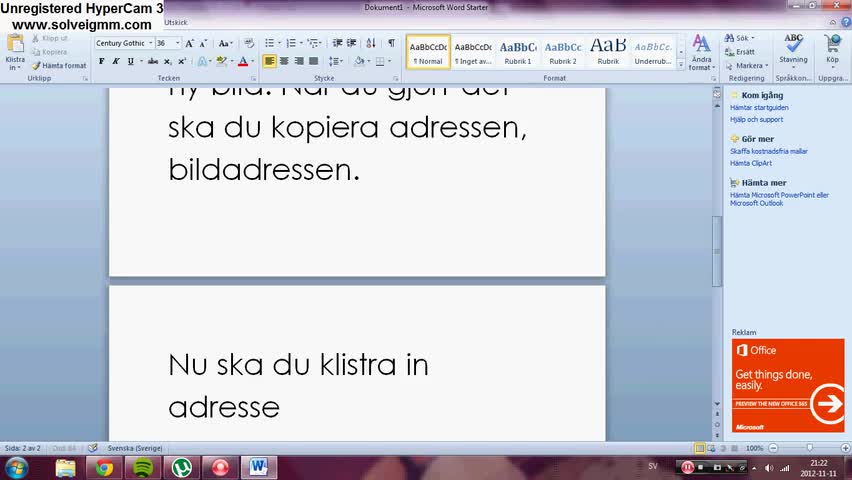Expand the styles gallery More arrow
Screen dimensions: 852x480
click(681, 65)
